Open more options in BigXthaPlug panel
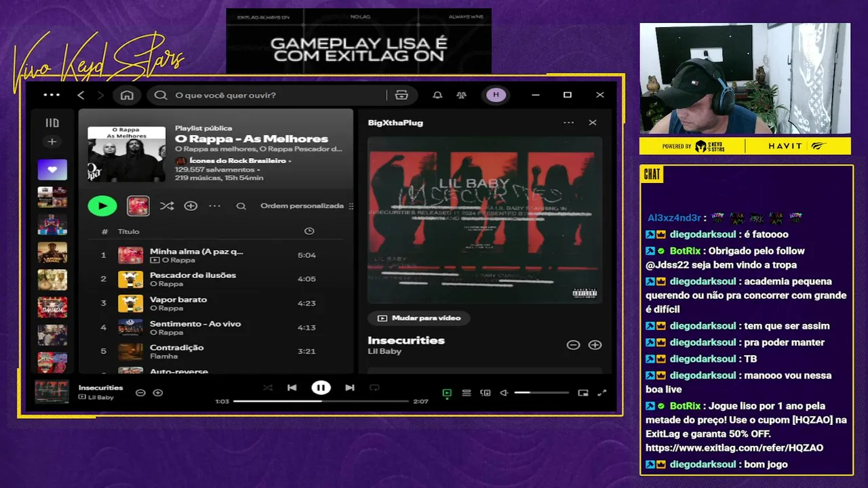868x488 pixels. tap(568, 123)
